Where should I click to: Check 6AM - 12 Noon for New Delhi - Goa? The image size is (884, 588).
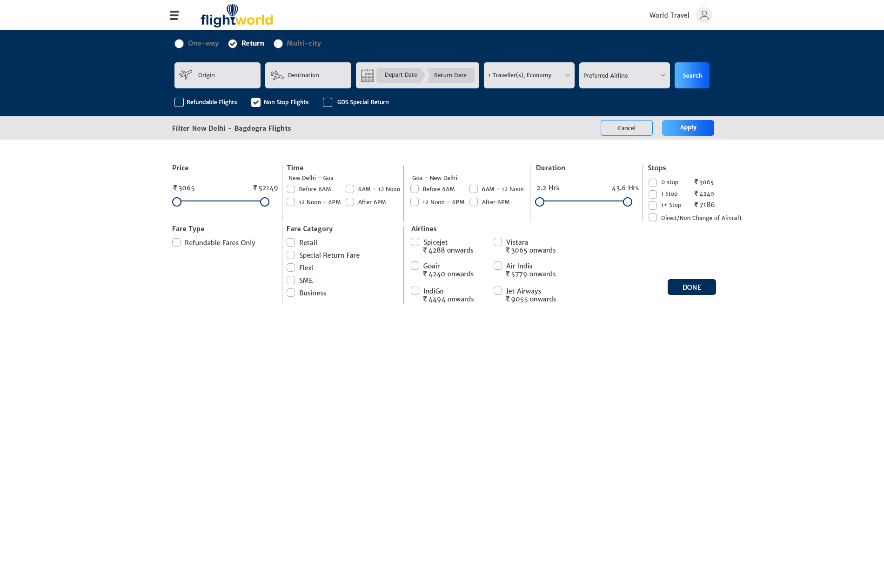(x=350, y=189)
